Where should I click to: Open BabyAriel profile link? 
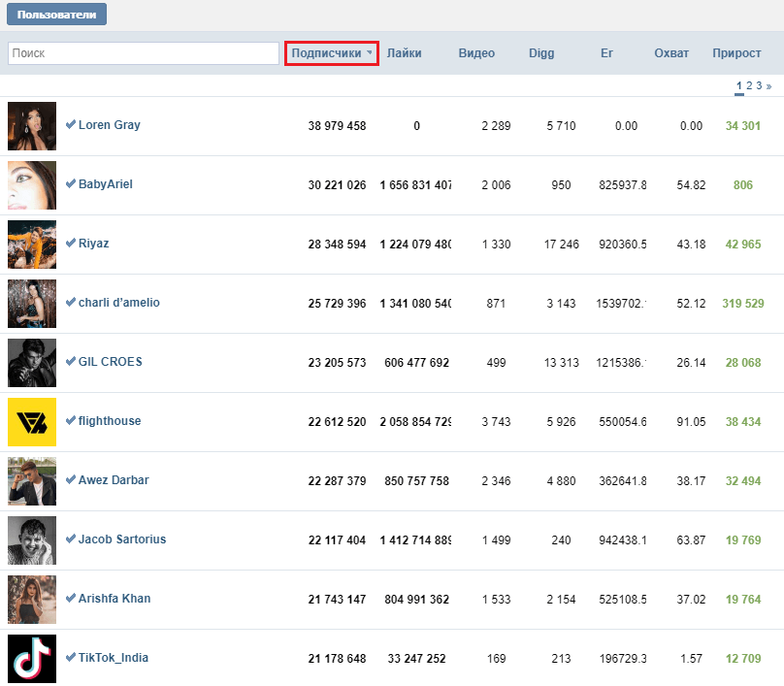click(x=106, y=184)
